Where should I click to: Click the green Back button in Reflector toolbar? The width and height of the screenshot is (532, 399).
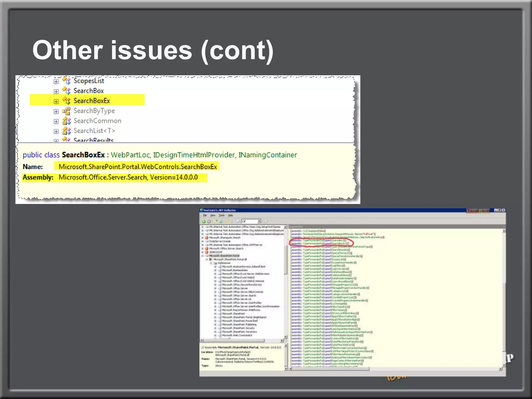(204, 221)
